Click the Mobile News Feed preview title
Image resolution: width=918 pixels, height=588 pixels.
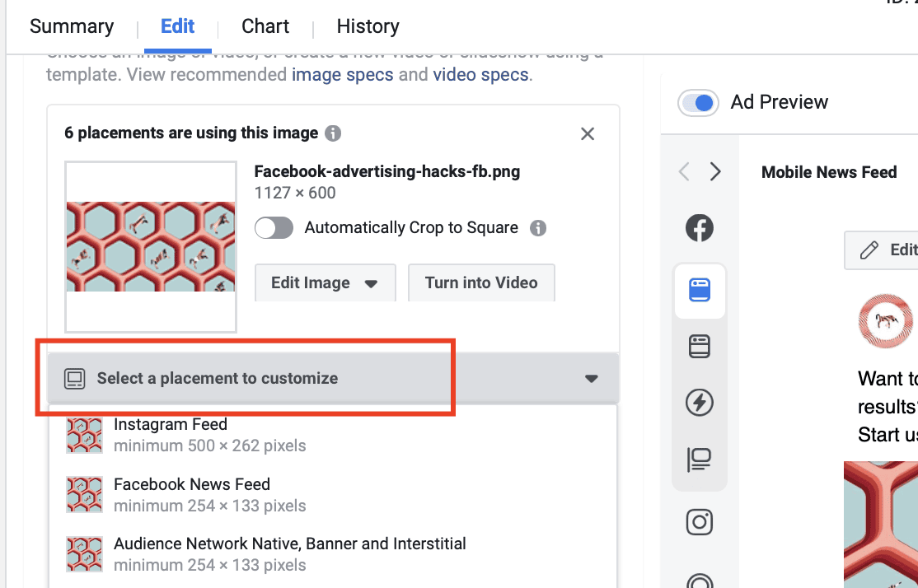[829, 172]
